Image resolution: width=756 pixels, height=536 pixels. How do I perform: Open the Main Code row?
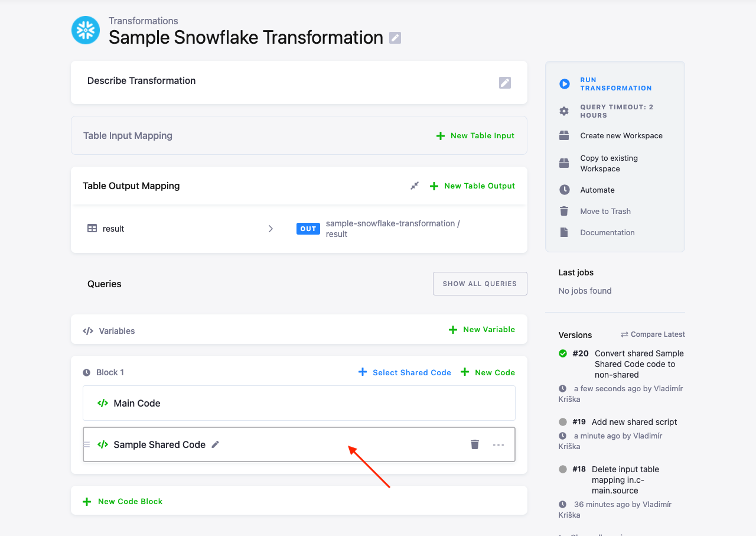tap(299, 403)
